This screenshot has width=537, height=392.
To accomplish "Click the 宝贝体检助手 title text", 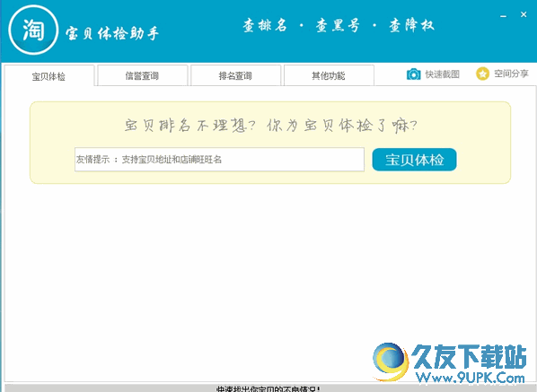I will coord(112,33).
